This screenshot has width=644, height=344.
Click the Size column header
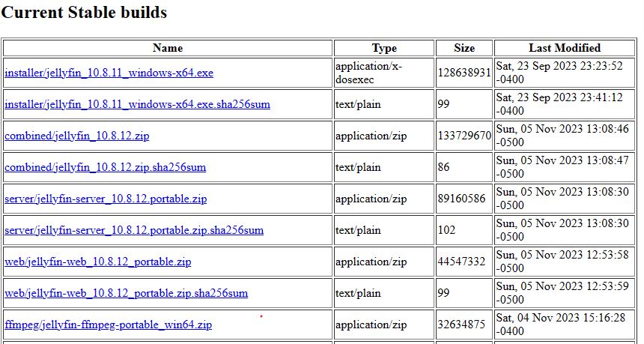point(464,48)
